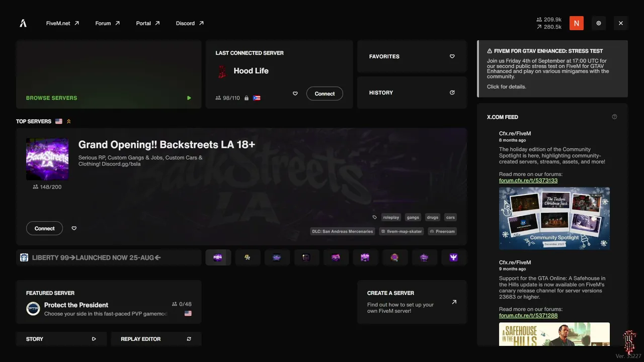This screenshot has width=644, height=362.
Task: Launch Story mode
Action: [61, 339]
